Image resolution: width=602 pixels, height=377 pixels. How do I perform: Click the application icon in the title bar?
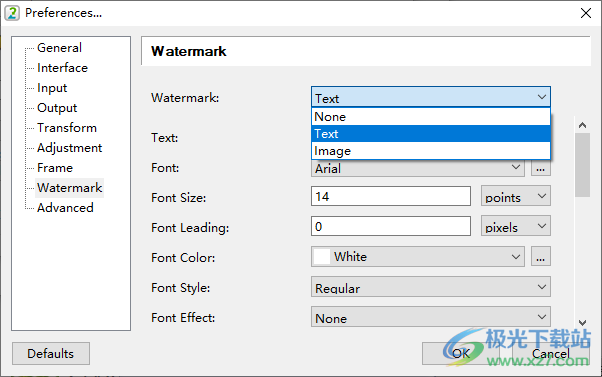(12, 13)
